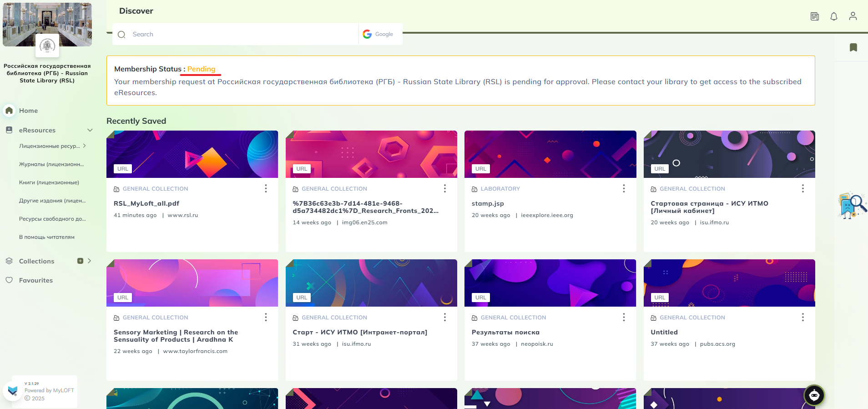Open Sensory Marketing article title
This screenshot has height=409, width=868.
176,336
